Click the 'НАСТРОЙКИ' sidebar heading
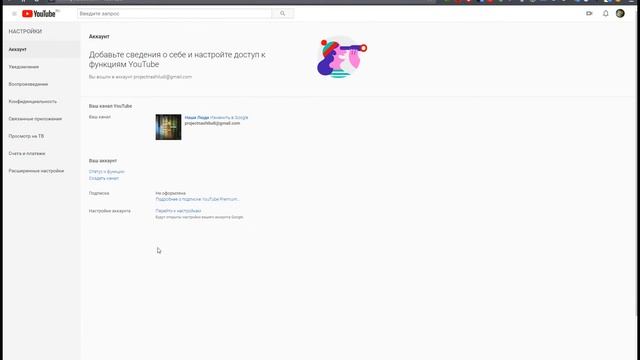 click(25, 31)
